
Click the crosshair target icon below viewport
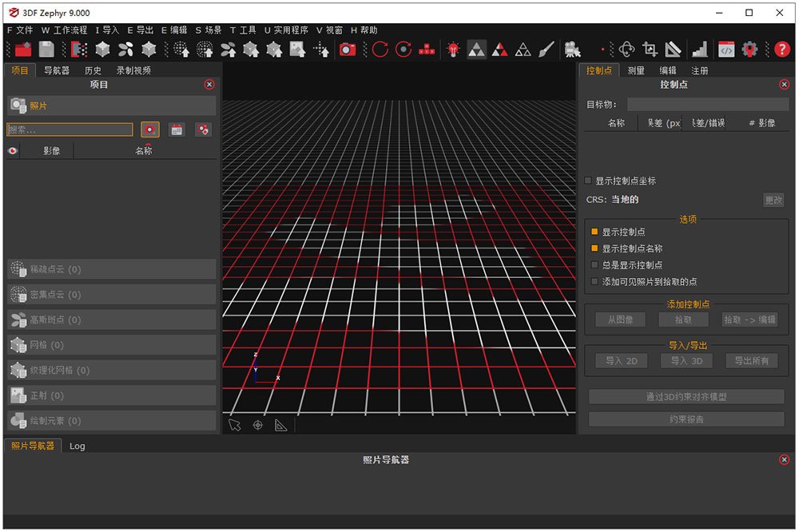[x=258, y=425]
